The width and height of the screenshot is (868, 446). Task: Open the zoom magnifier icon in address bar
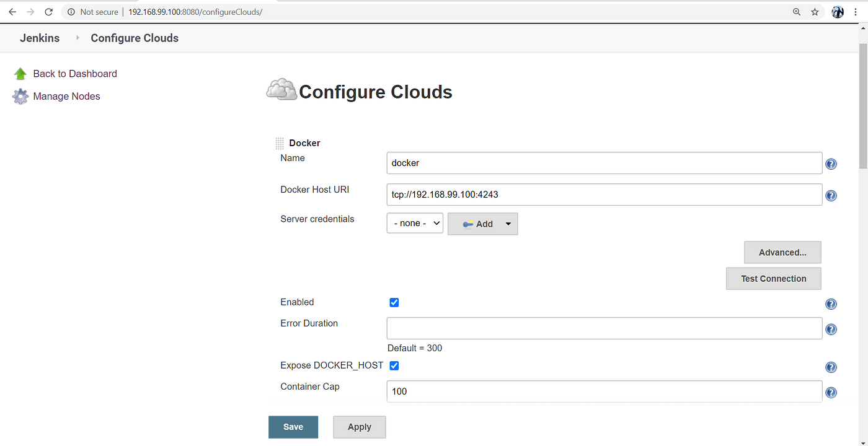click(797, 12)
